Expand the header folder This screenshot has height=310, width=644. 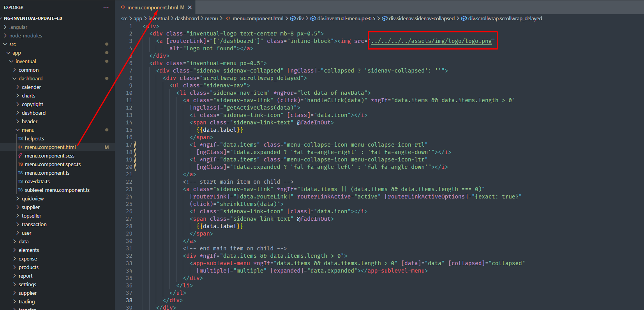[x=30, y=121]
